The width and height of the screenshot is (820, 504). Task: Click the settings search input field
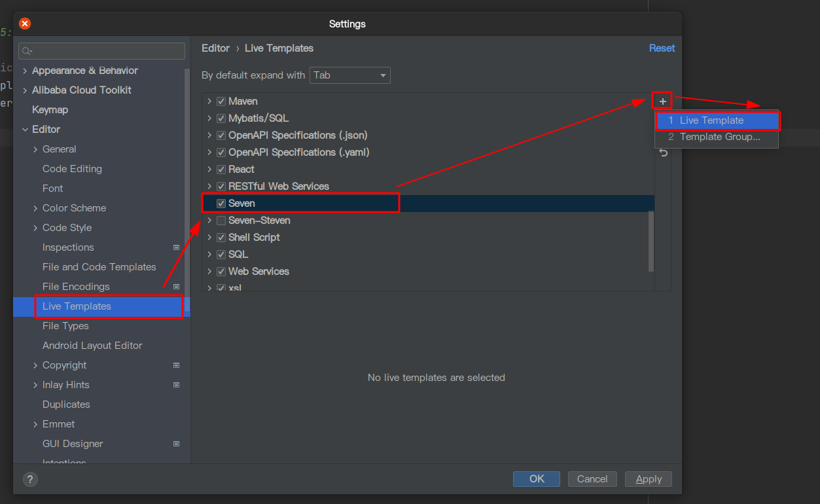tap(101, 51)
